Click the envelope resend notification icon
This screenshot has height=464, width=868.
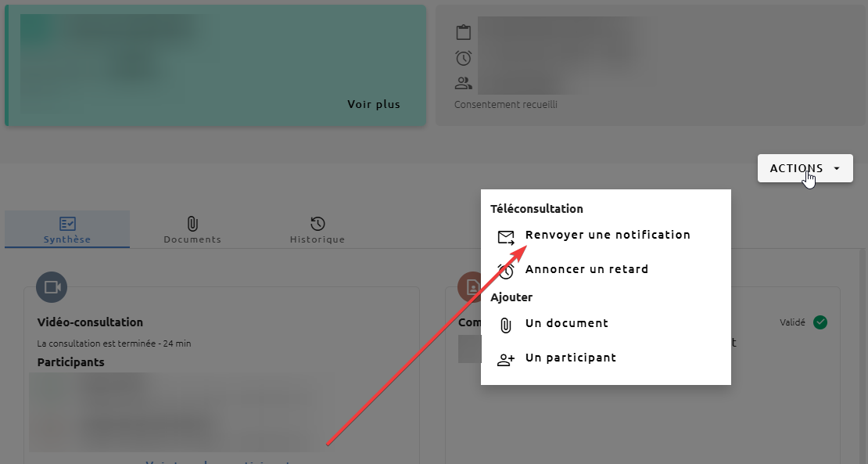pos(506,238)
